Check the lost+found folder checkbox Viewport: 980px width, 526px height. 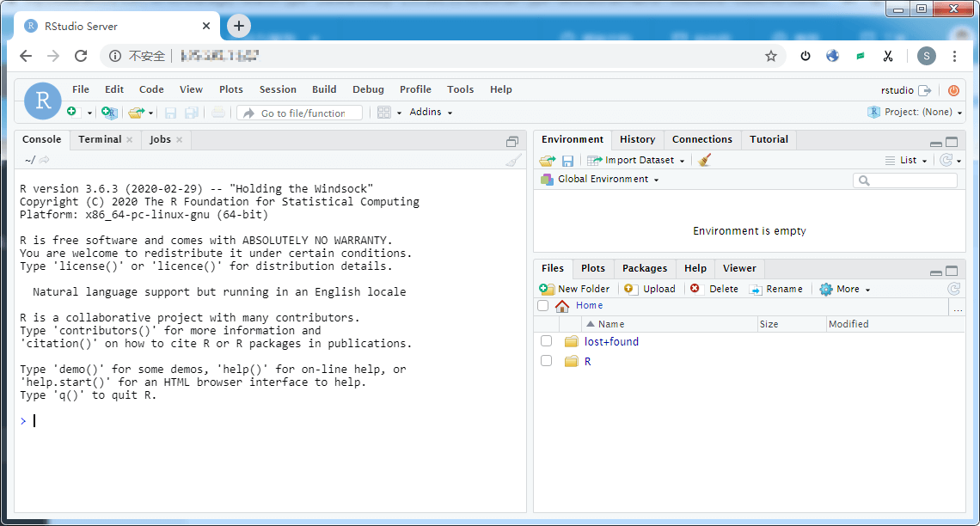[546, 341]
